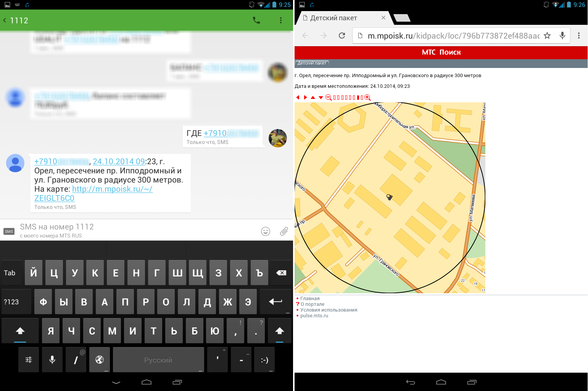Reload the mpoisk.ru page
Image resolution: width=588 pixels, height=391 pixels.
coord(342,36)
